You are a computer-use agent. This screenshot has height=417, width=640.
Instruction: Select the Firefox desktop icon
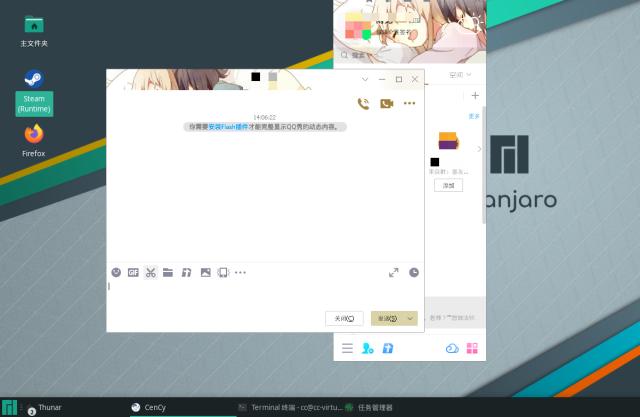point(34,140)
